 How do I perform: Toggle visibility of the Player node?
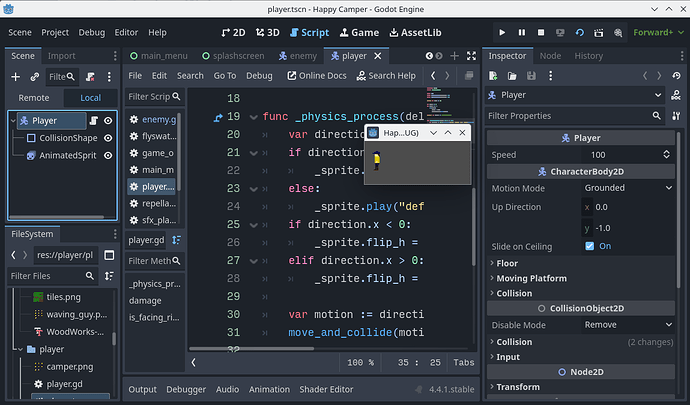(108, 121)
